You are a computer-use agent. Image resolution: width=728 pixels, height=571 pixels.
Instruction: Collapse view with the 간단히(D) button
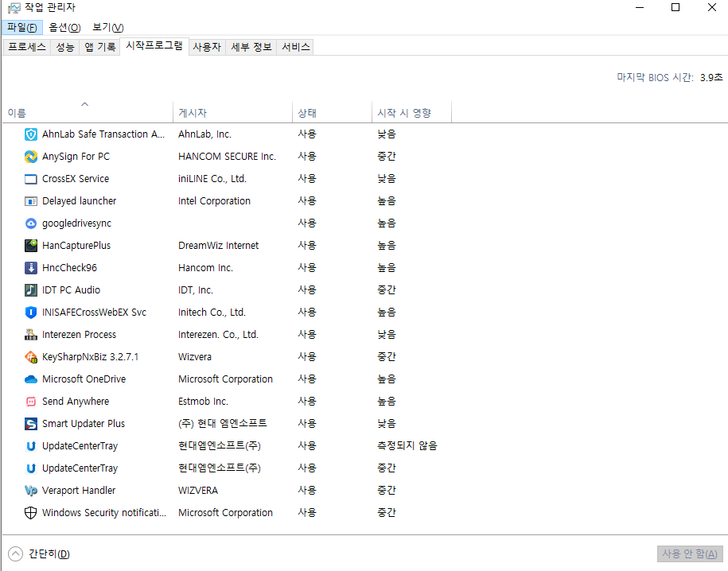point(39,554)
